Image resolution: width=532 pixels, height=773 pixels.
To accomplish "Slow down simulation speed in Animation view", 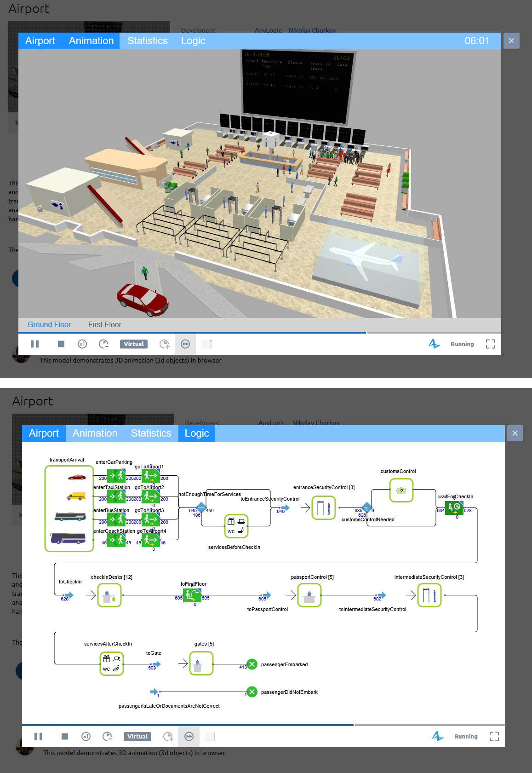I will pos(104,344).
